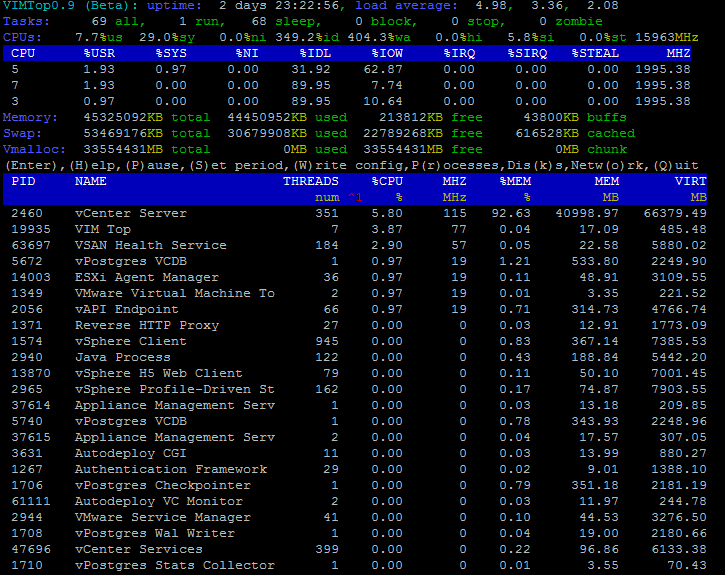Select the vCenter Services process name
Screen dimensions: 725x575
click(139, 549)
